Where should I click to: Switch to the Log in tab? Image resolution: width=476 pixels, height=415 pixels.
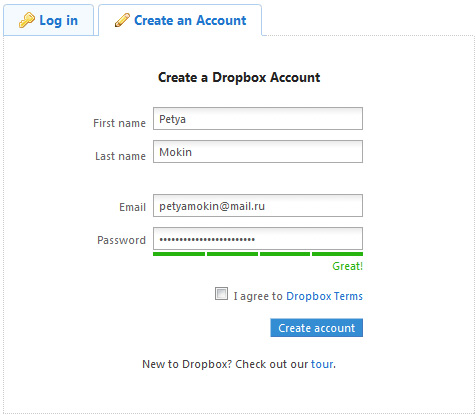49,20
